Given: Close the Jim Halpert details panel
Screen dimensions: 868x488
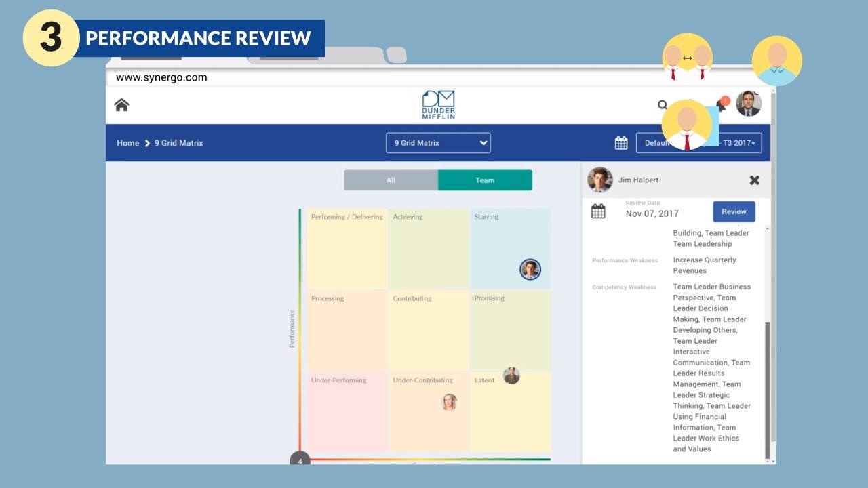Looking at the screenshot, I should tap(754, 180).
